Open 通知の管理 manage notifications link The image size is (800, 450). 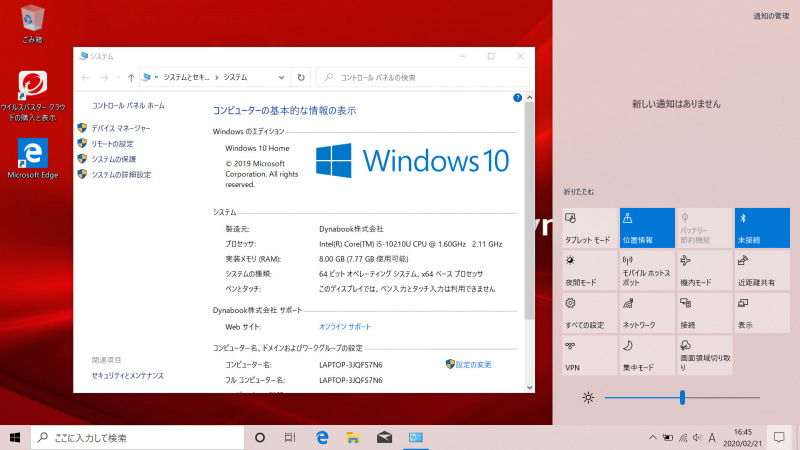pos(771,16)
